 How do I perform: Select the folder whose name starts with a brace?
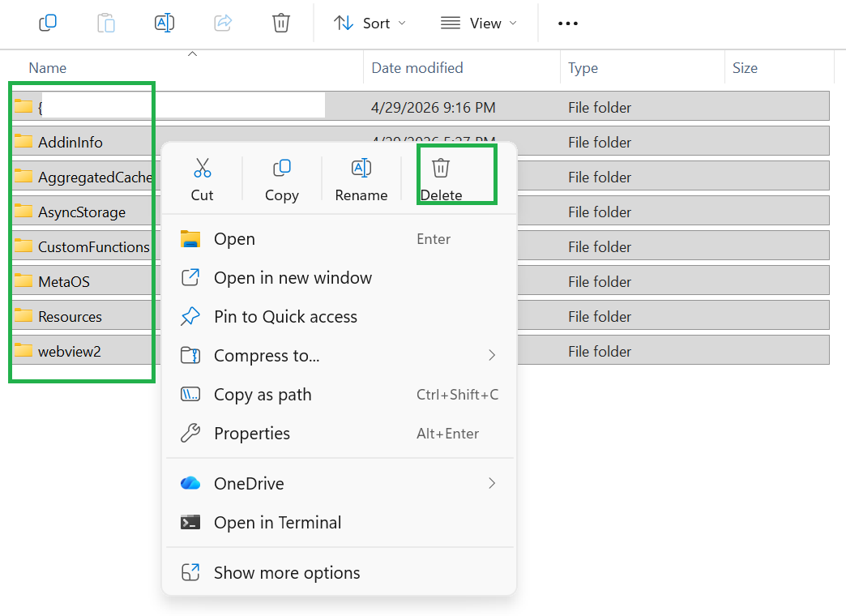pos(420,106)
